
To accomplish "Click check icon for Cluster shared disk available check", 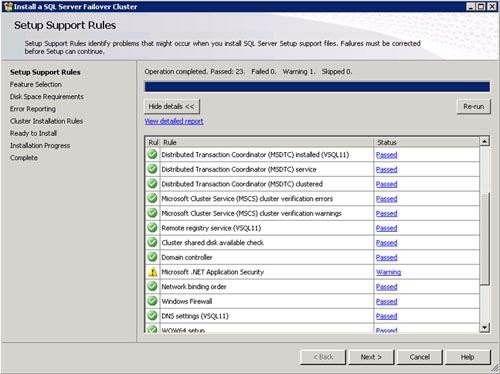I will (152, 242).
